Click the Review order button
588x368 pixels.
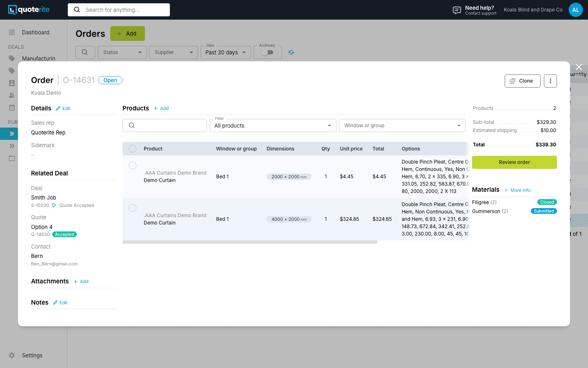pos(514,162)
